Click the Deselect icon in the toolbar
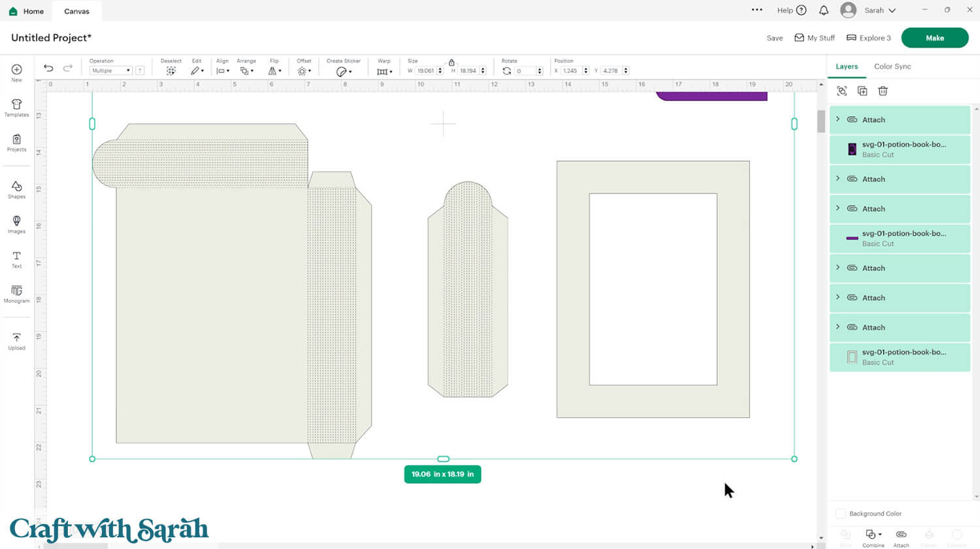 tap(171, 71)
